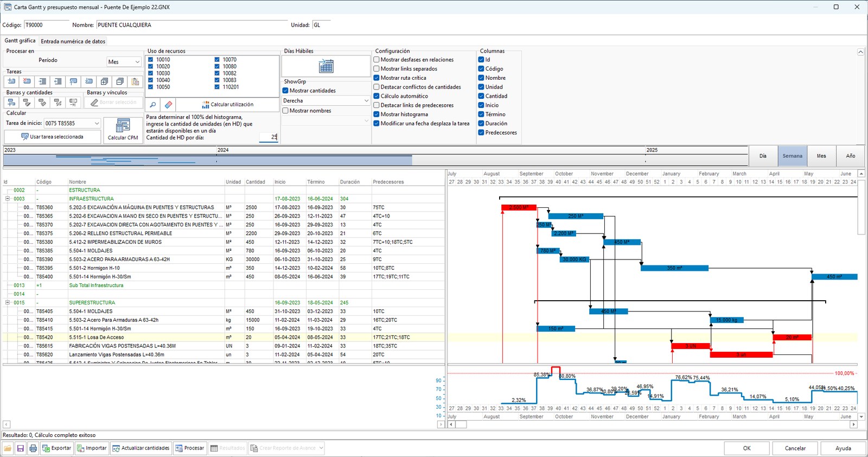Uncheck resource 10010 checkbox
Screen dimensions: 868x457
tap(151, 60)
